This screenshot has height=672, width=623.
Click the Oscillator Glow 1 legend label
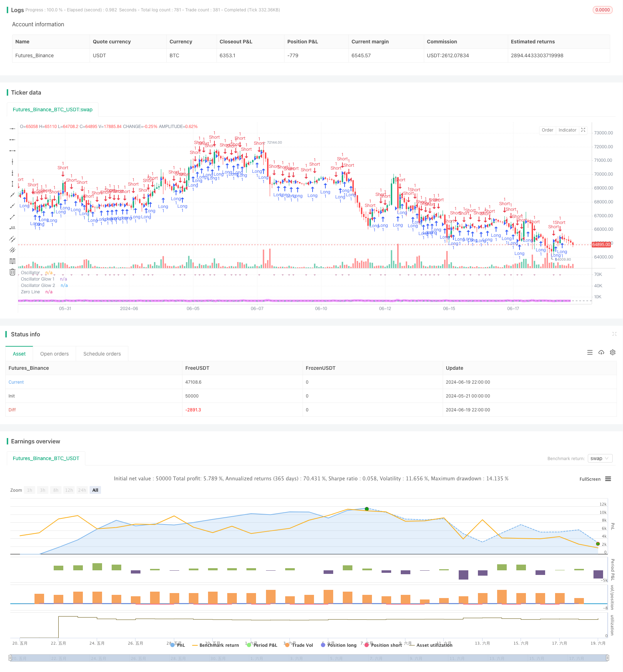click(x=38, y=279)
